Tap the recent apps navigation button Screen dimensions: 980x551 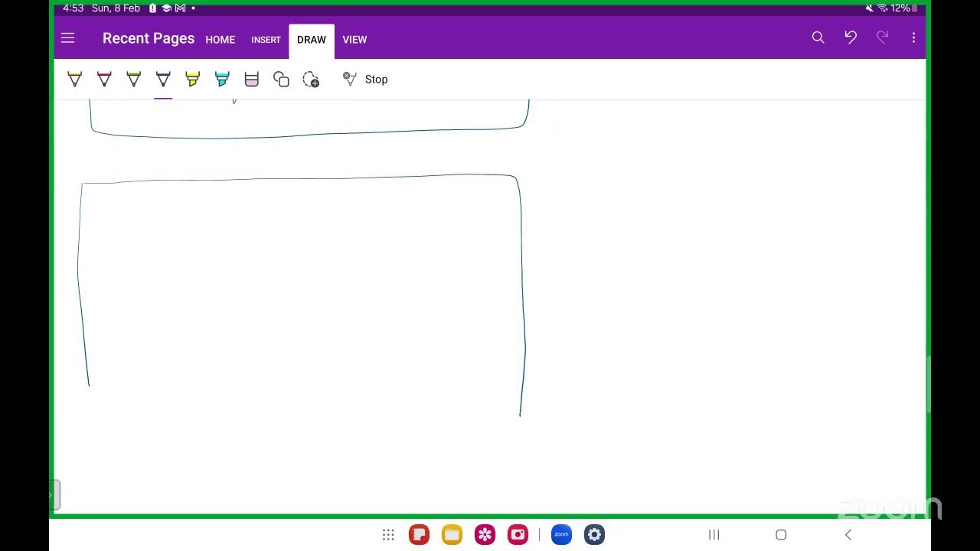714,535
